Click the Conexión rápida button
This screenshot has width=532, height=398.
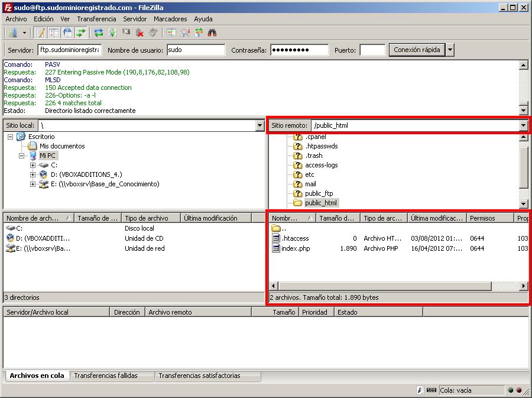click(x=417, y=50)
